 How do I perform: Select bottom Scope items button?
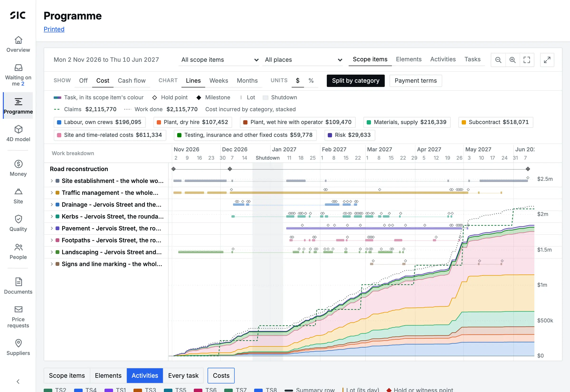tap(67, 376)
